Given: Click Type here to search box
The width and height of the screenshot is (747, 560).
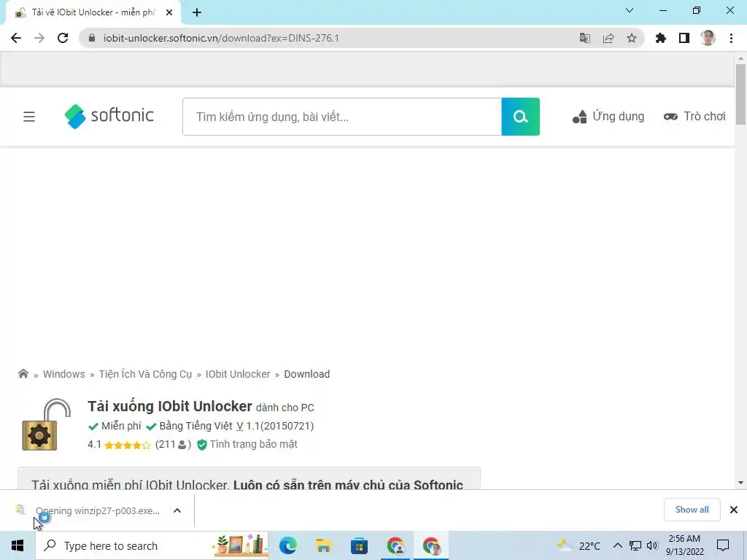Looking at the screenshot, I should click(x=152, y=545).
